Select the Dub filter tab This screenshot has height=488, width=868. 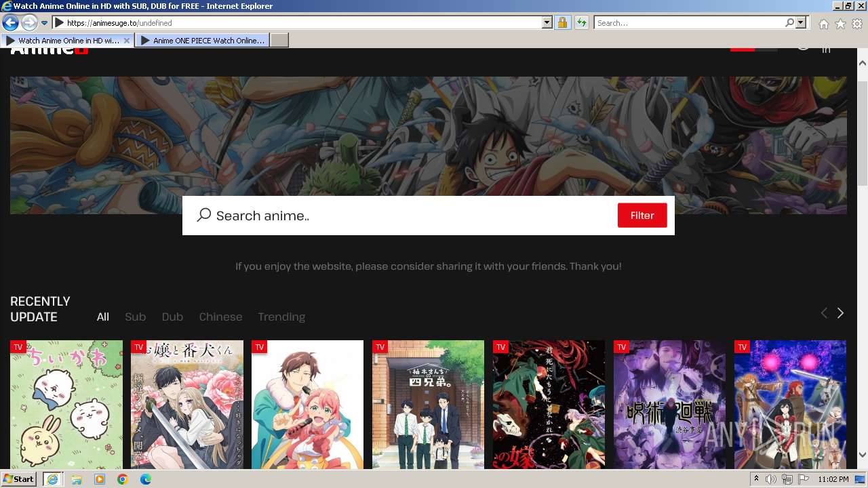coord(172,317)
